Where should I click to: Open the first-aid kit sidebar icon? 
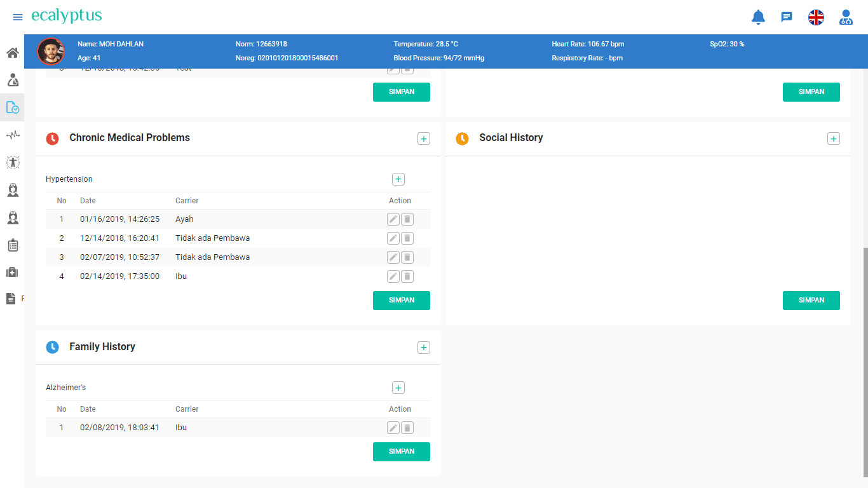pyautogui.click(x=13, y=272)
